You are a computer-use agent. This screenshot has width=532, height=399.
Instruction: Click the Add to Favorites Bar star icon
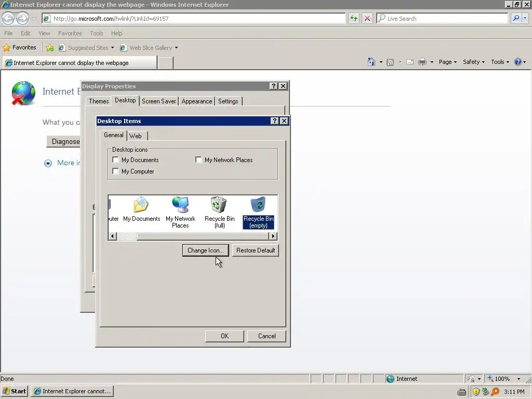pyautogui.click(x=50, y=48)
